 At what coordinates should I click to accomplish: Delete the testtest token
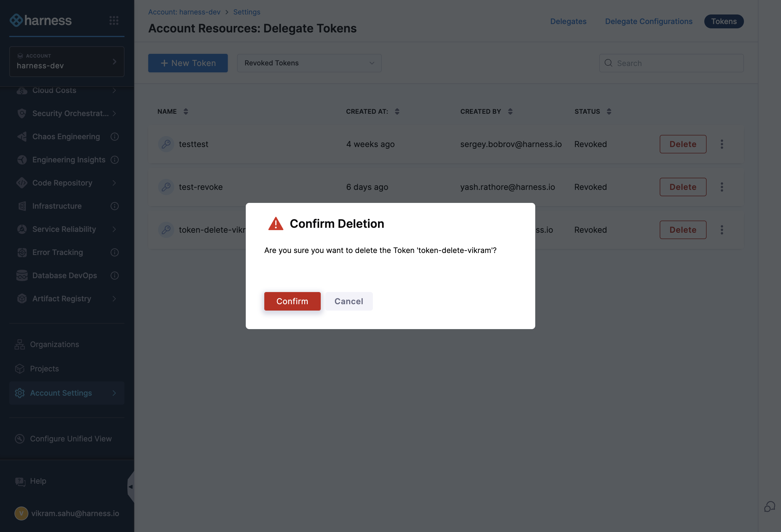pyautogui.click(x=683, y=144)
